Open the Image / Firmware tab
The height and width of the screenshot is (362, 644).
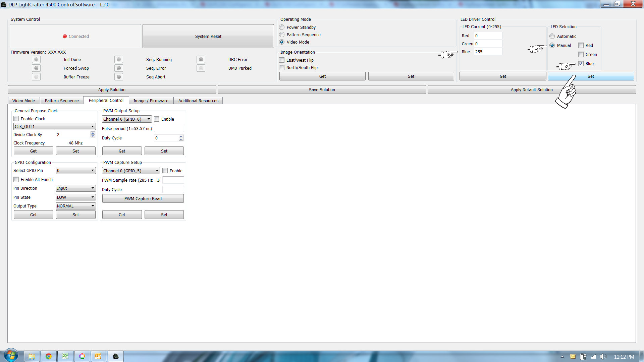coord(151,101)
